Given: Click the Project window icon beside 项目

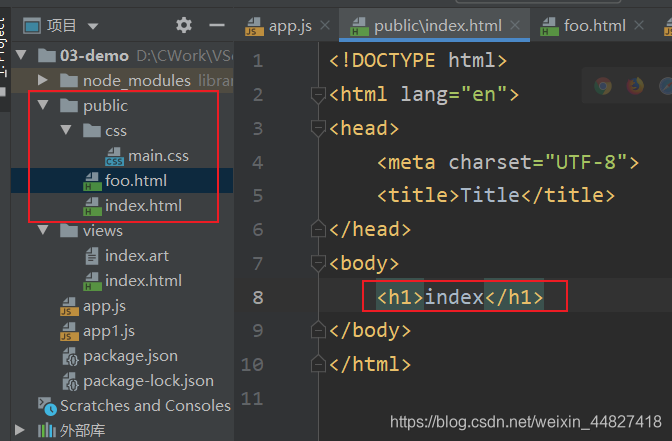Looking at the screenshot, I should point(32,26).
